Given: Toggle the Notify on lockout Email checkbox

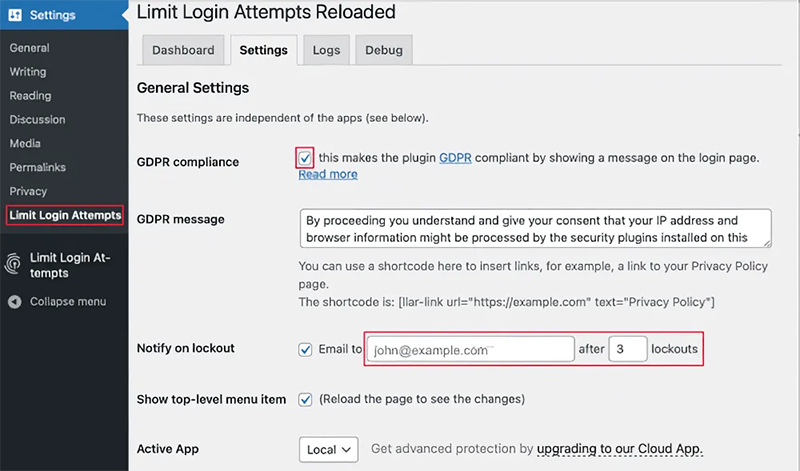Looking at the screenshot, I should (305, 350).
